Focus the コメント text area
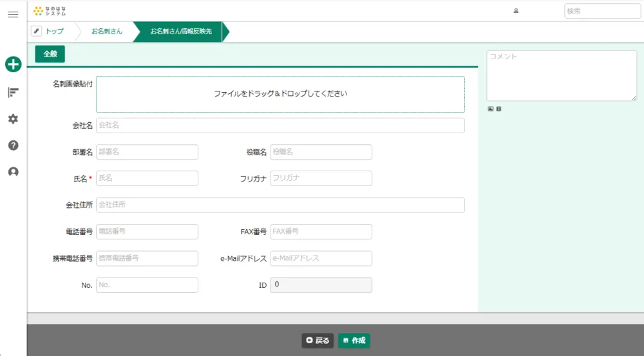 pyautogui.click(x=562, y=75)
